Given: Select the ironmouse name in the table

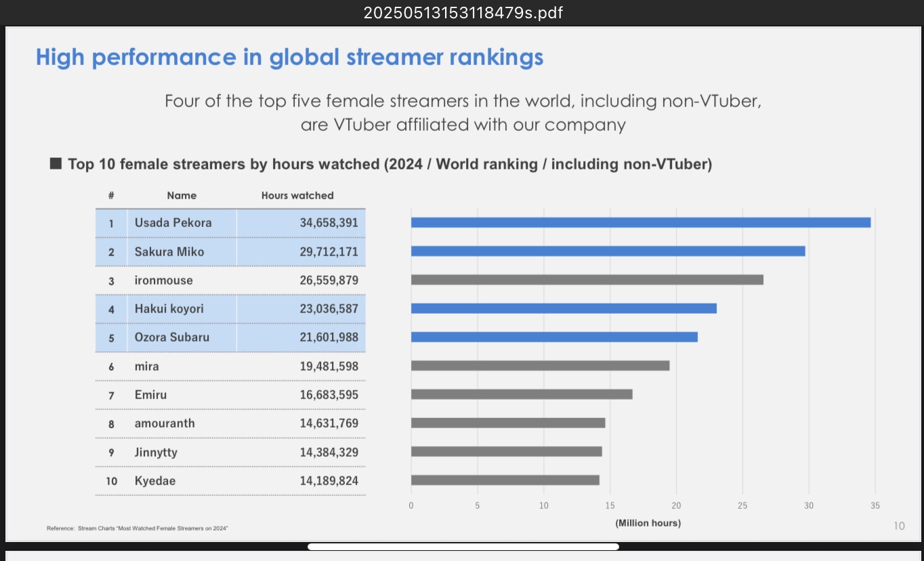Looking at the screenshot, I should 163,280.
